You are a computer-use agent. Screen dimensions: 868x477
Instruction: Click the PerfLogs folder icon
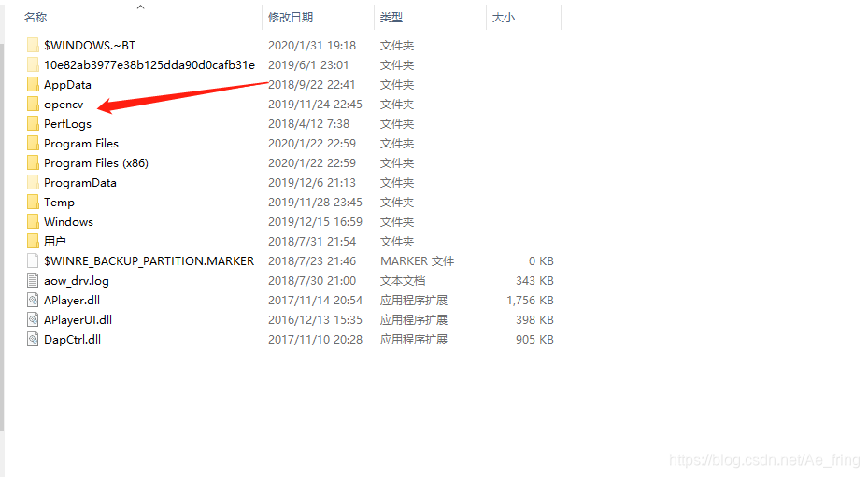[33, 123]
